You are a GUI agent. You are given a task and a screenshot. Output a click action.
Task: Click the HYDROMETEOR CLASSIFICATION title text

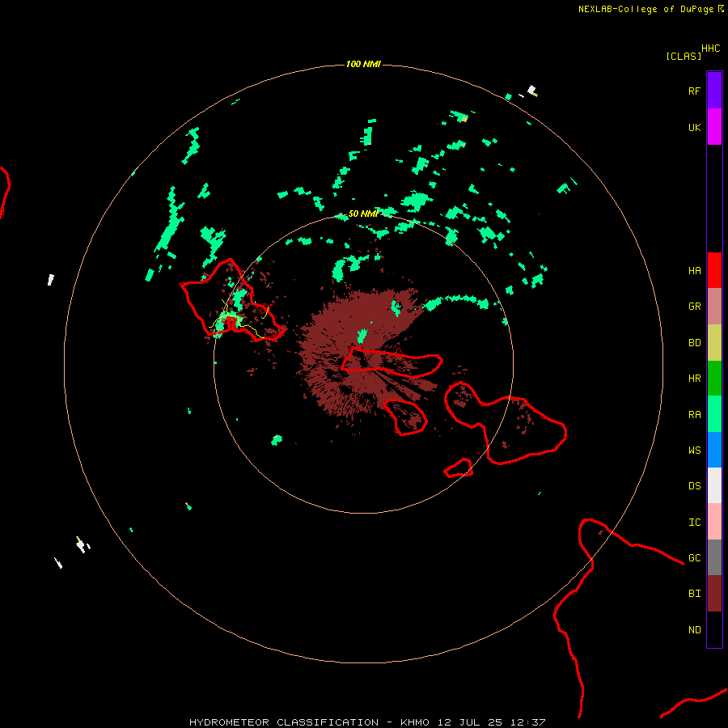[284, 722]
